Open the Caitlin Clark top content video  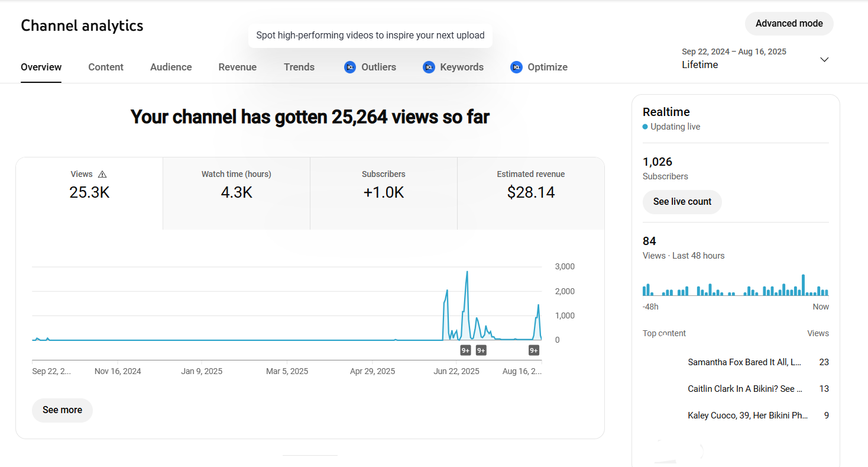[x=744, y=389]
